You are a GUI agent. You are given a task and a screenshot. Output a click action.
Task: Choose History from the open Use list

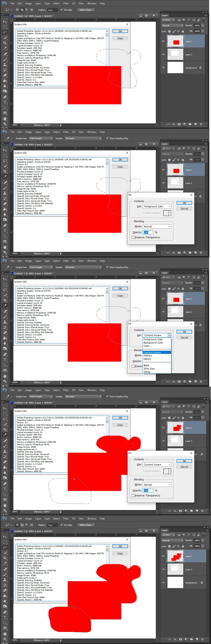pos(148,359)
